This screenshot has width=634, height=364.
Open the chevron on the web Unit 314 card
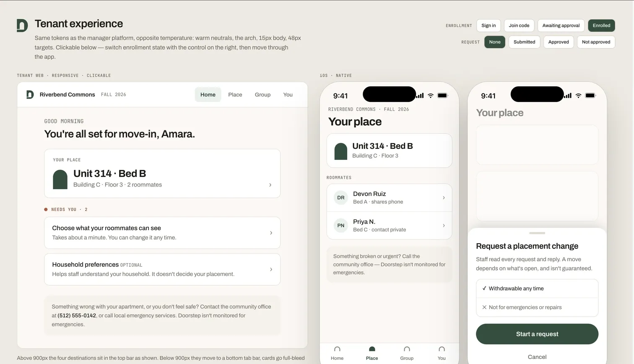pos(270,185)
